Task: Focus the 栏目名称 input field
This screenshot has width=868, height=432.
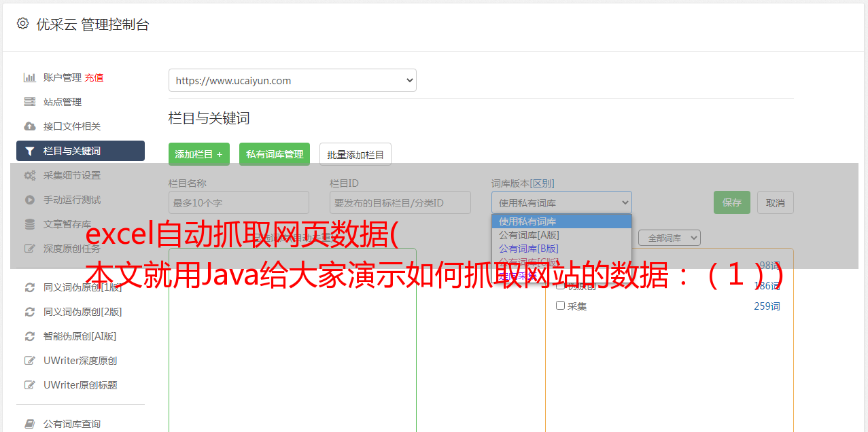Action: [239, 202]
